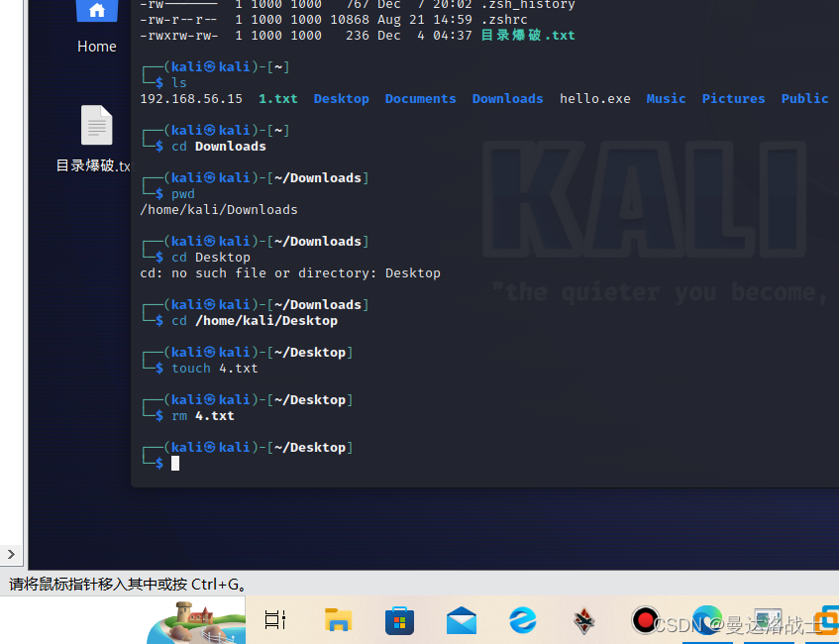Open Microsoft Store from the taskbar
The height and width of the screenshot is (644, 839).
click(399, 620)
